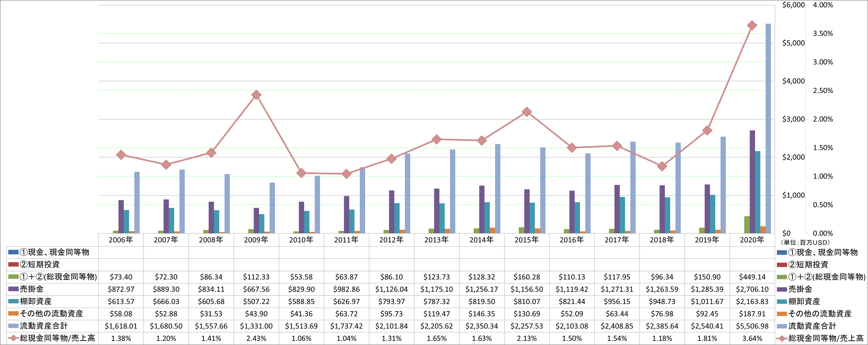The image size is (868, 345).
Task: Click the 2018年 diamond marker on the line
Action: pos(662,167)
